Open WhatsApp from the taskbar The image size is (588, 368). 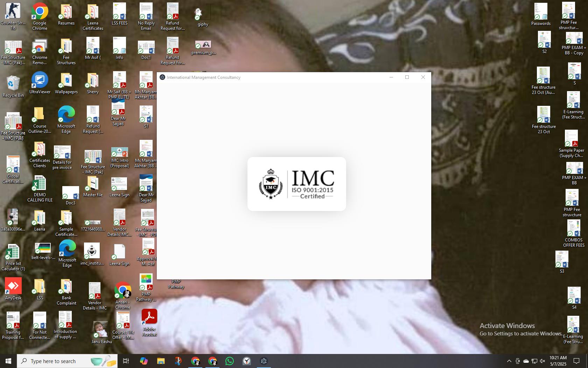click(230, 361)
